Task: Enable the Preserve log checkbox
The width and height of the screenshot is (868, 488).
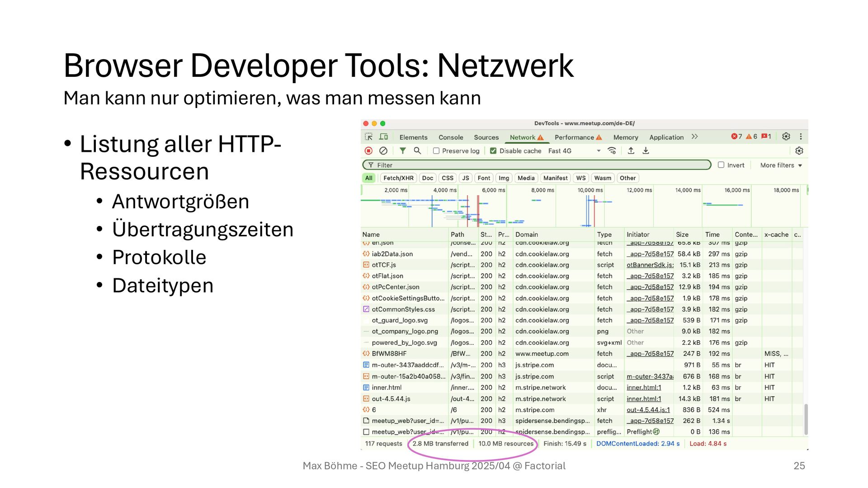Action: click(436, 151)
